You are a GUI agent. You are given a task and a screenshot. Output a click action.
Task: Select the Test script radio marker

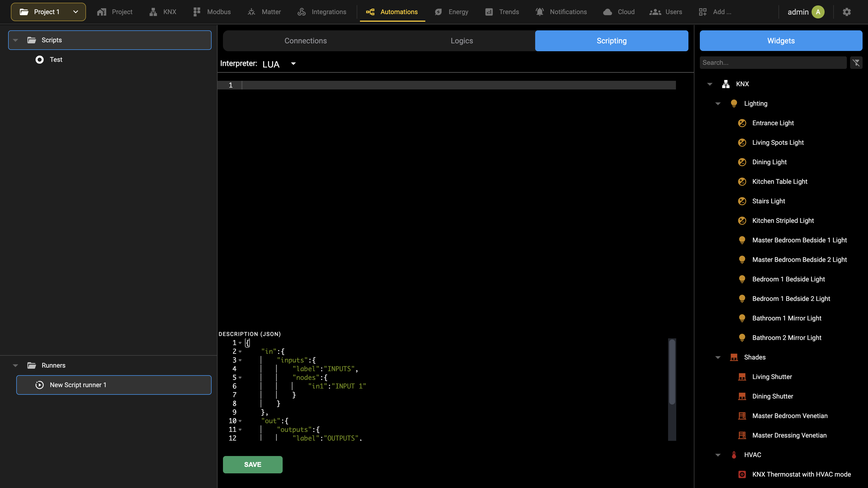(x=39, y=60)
